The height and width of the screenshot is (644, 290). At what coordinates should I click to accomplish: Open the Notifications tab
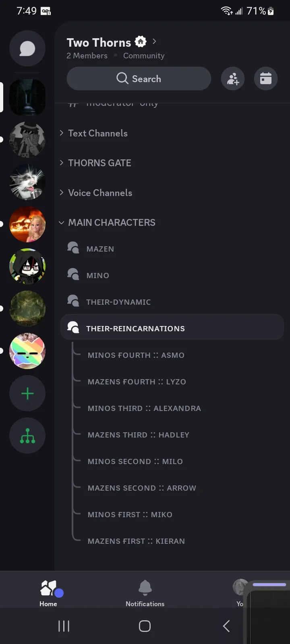[x=145, y=593]
